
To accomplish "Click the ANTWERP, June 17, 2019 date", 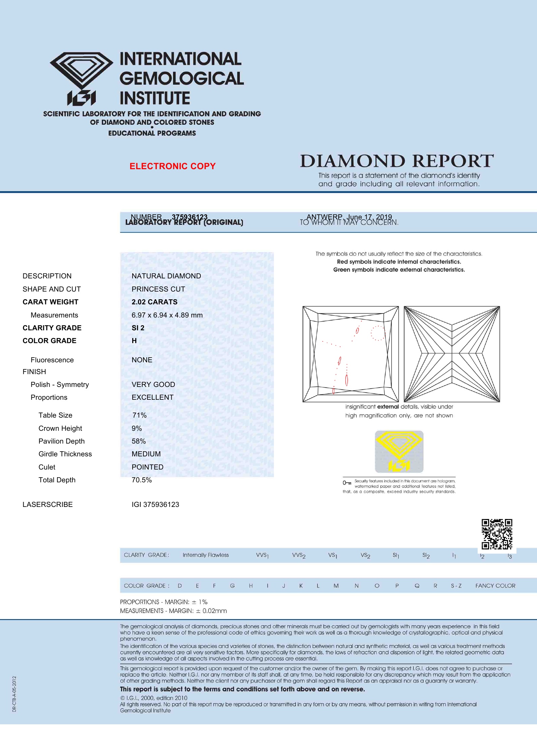I will 349,217.
